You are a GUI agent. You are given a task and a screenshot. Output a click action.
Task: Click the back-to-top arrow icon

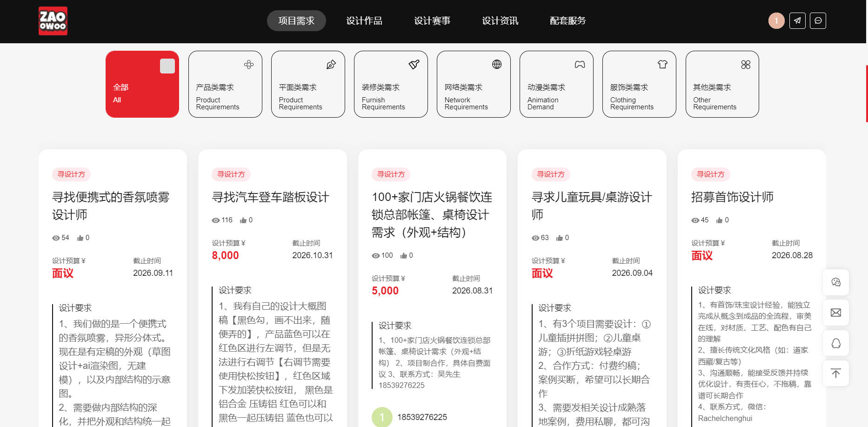836,374
